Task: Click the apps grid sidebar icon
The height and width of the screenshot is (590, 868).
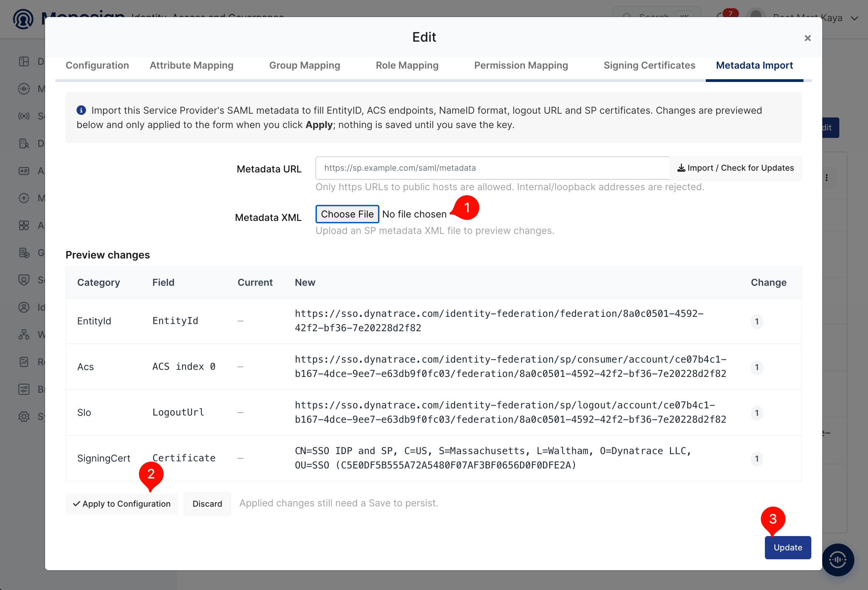Action: tap(24, 225)
